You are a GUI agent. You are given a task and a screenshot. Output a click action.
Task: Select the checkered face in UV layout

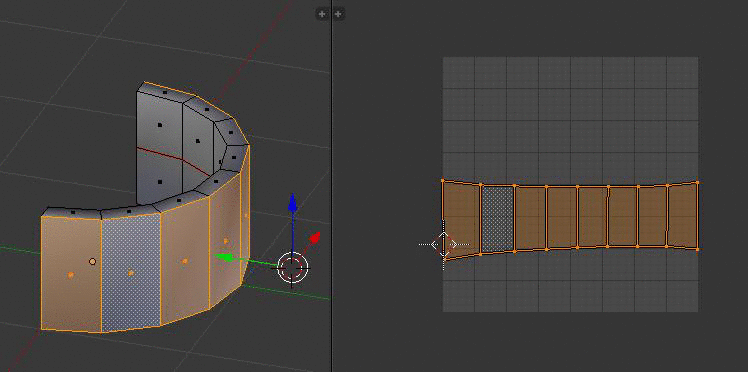pos(498,219)
